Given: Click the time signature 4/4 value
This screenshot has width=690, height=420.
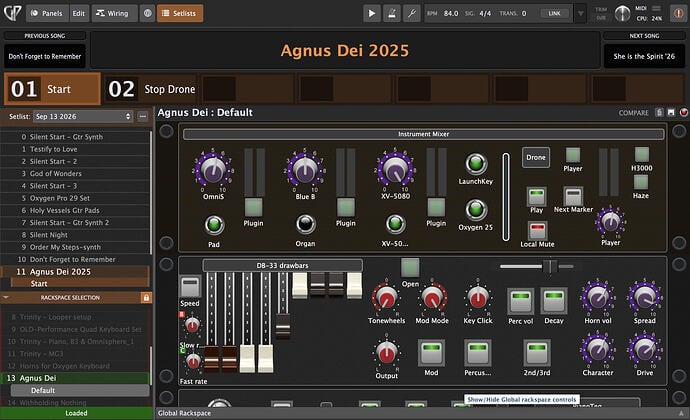Looking at the screenshot, I should click(x=485, y=13).
